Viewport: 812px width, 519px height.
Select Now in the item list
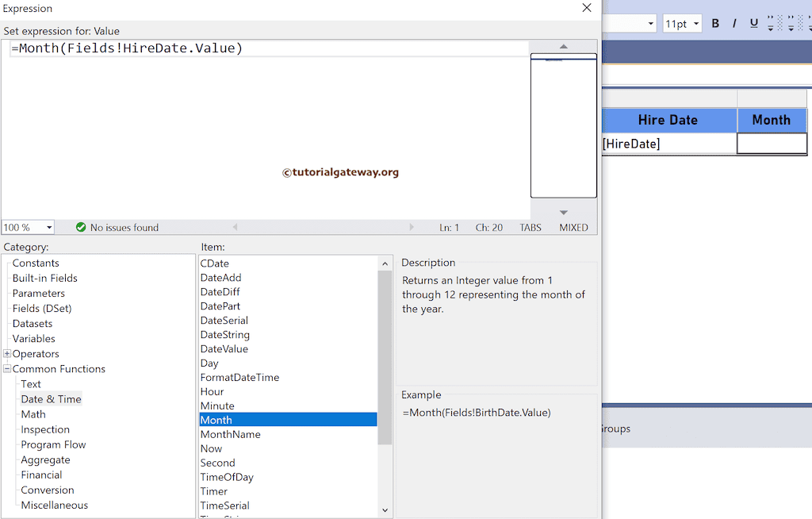click(211, 448)
